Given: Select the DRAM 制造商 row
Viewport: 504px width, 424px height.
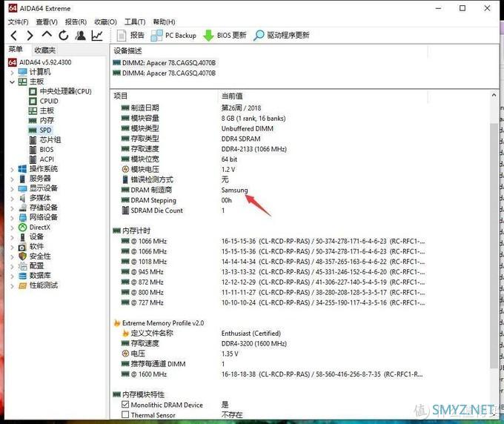Looking at the screenshot, I should coord(273,190).
